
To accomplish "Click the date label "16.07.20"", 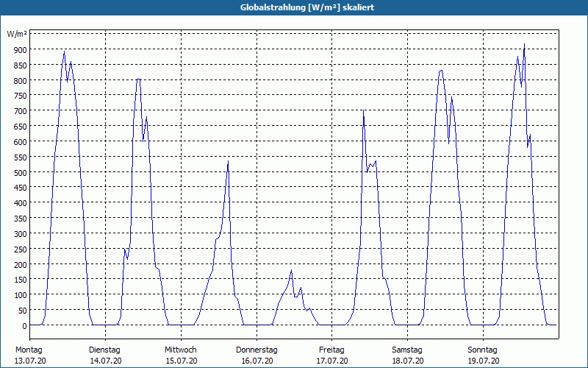I will click(x=257, y=361).
